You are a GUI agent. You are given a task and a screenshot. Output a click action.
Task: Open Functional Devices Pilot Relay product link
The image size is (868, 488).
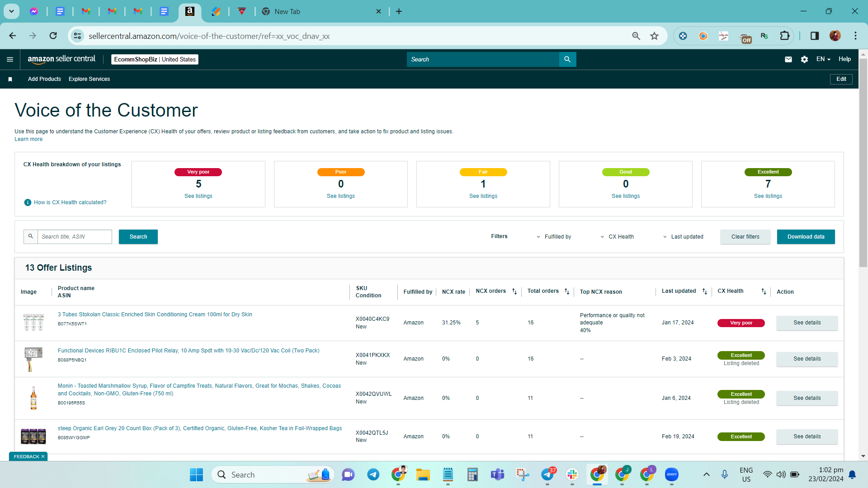click(189, 351)
